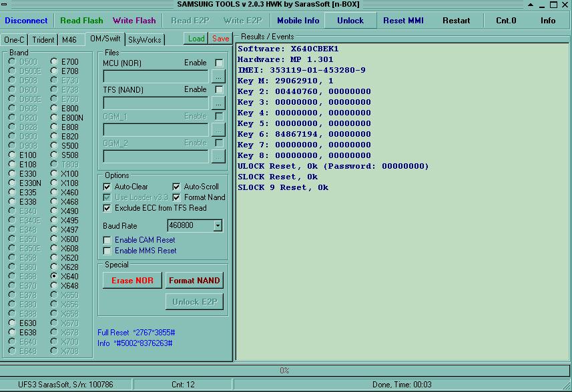Viewport: 572px width, 392px height.
Task: Click the Format NAND button
Action: click(x=194, y=281)
